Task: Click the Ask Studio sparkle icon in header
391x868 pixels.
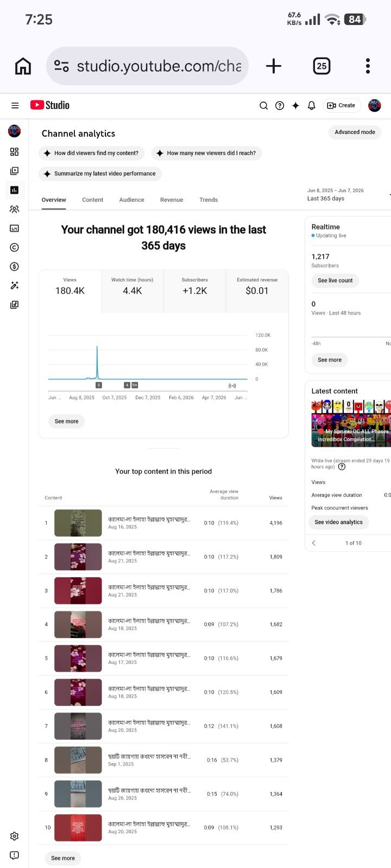Action: [x=295, y=106]
